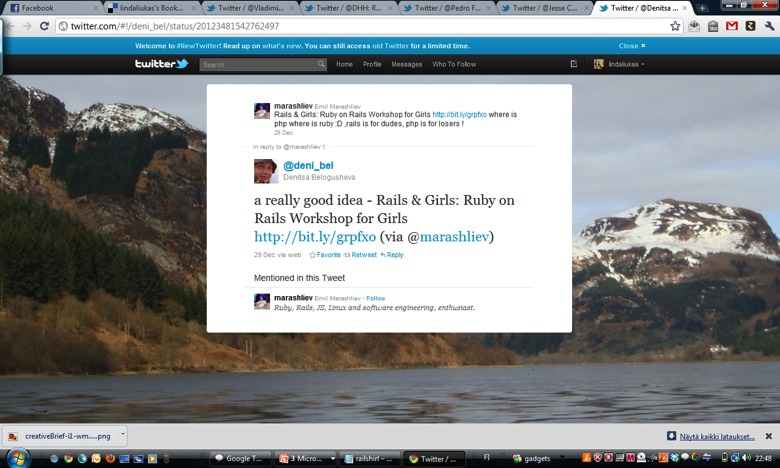The height and width of the screenshot is (468, 780).
Task: Click Denitsa's avatar thumbnail
Action: point(266,171)
